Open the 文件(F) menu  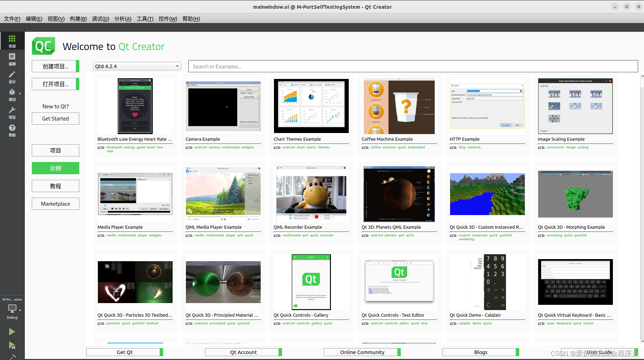[x=12, y=19]
